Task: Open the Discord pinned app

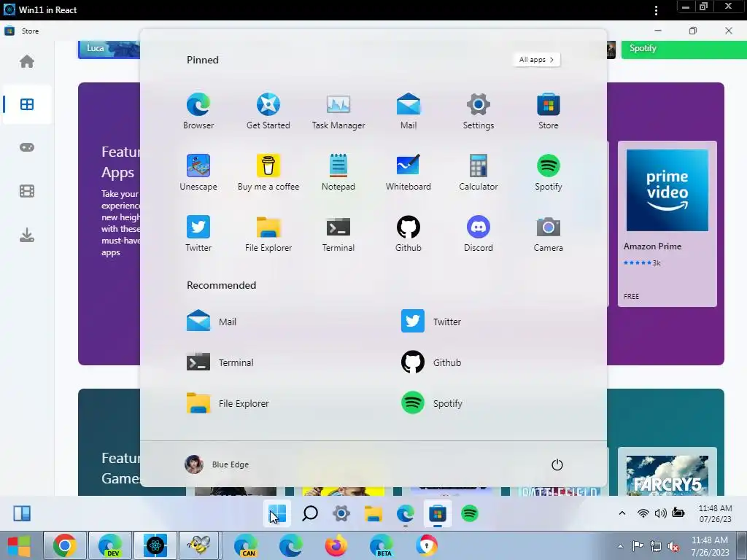Action: click(x=479, y=233)
